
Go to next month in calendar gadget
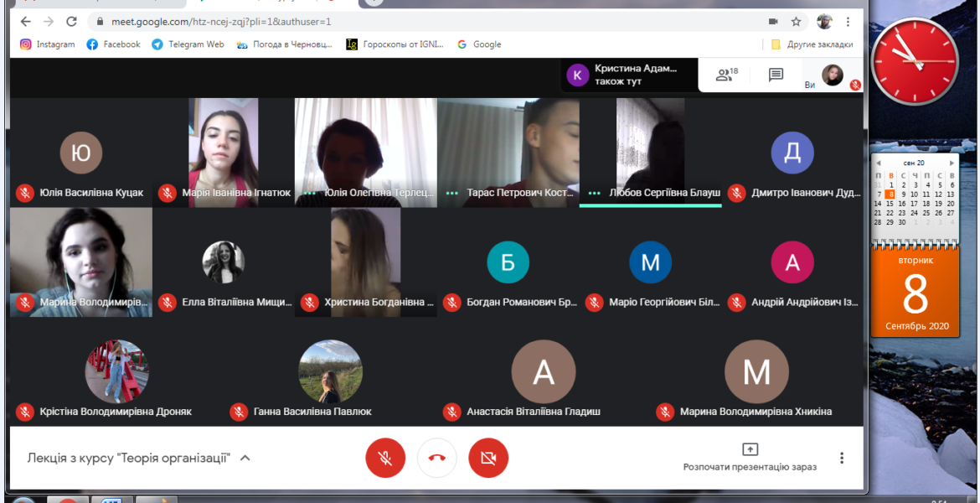[952, 163]
